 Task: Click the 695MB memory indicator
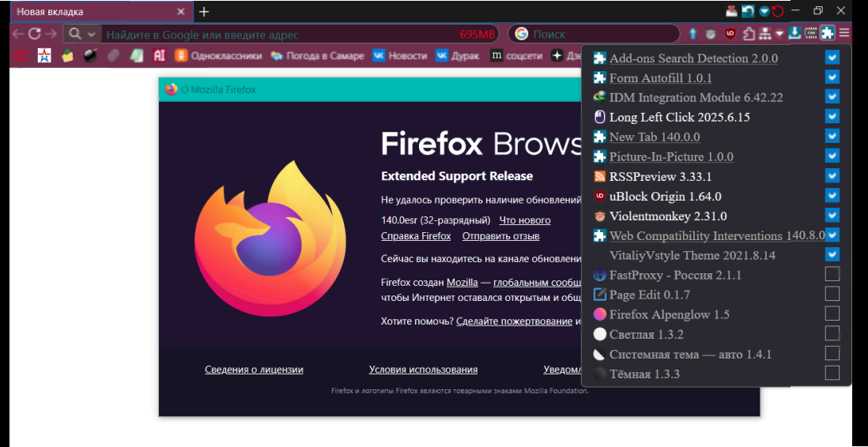point(477,34)
